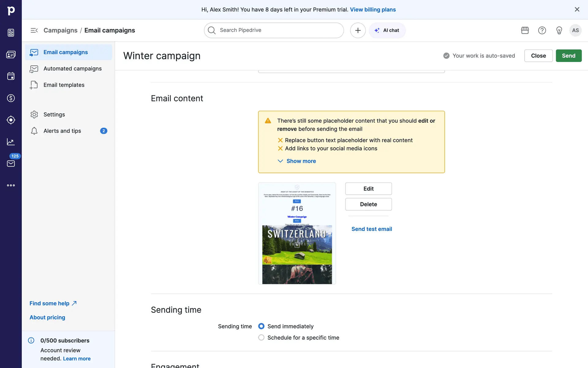Click Send test email link
This screenshot has height=368, width=588.
371,229
